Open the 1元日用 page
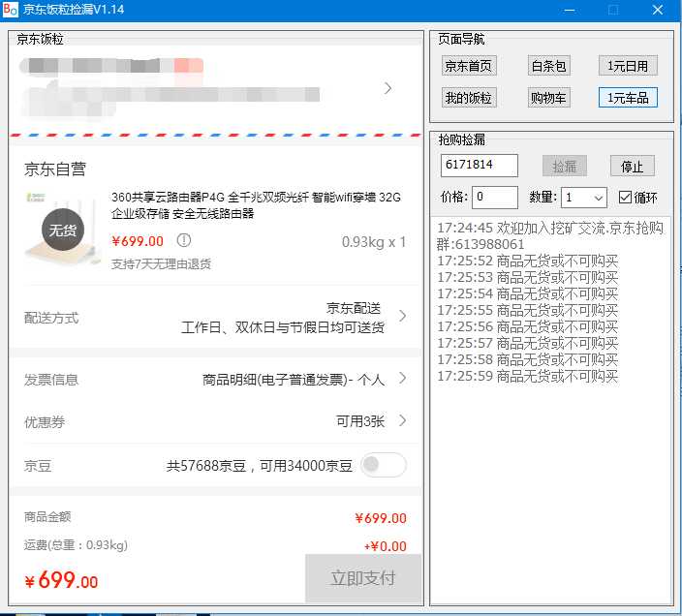This screenshot has width=682, height=616. [628, 66]
